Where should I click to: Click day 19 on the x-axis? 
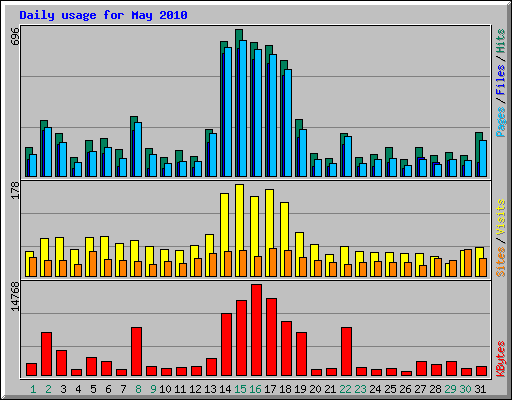pyautogui.click(x=300, y=389)
